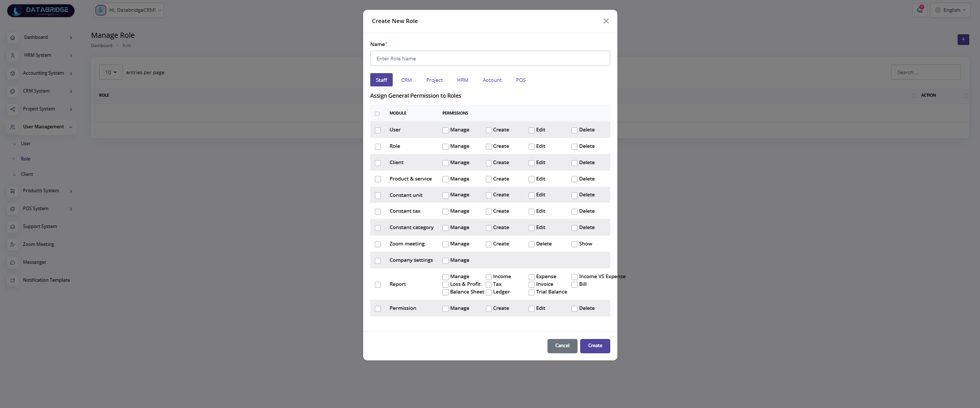This screenshot has height=408, width=980.
Task: Click the Enter Role Name field
Action: click(x=490, y=58)
